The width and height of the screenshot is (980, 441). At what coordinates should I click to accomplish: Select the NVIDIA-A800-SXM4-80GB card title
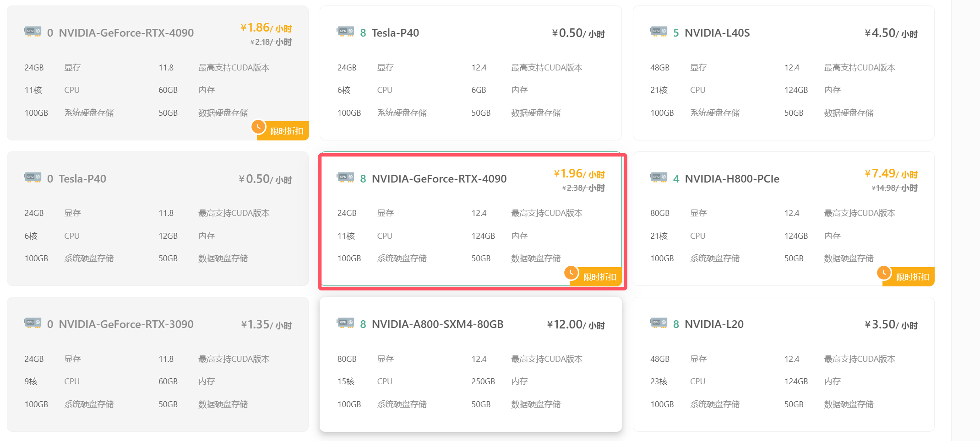tap(437, 324)
